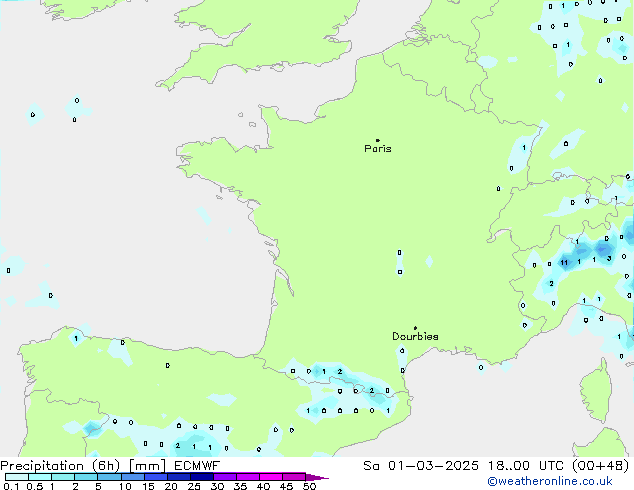
Task: Select the dot marker above Dourbies
Action: 415,328
